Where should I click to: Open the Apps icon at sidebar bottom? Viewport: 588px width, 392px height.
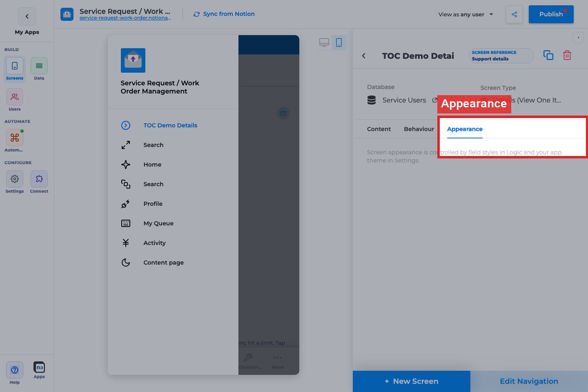pyautogui.click(x=39, y=370)
